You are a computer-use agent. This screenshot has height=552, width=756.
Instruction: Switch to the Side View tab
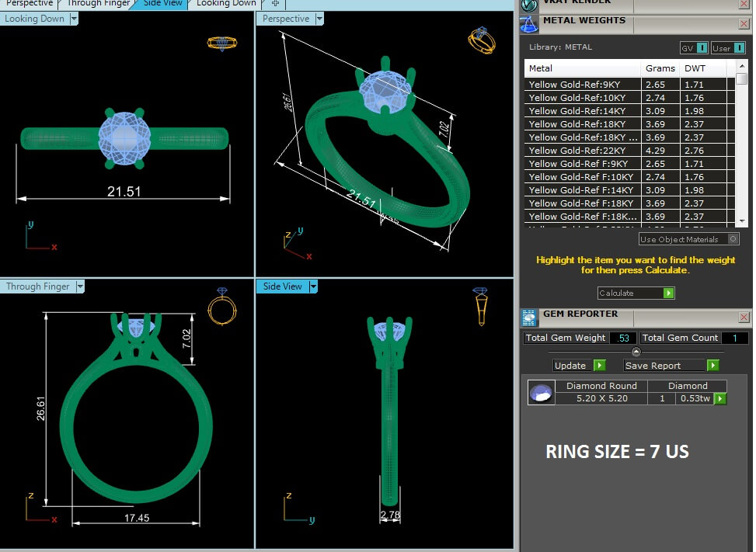click(162, 3)
